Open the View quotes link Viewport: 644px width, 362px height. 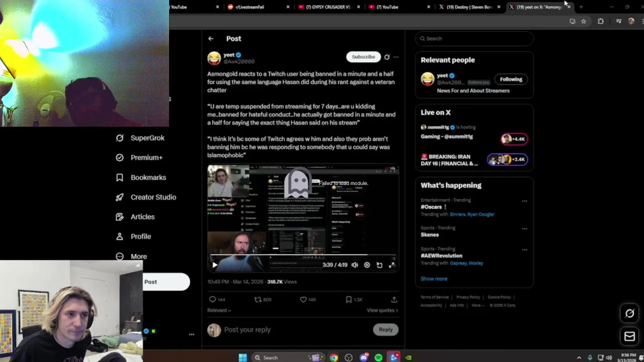pos(382,310)
